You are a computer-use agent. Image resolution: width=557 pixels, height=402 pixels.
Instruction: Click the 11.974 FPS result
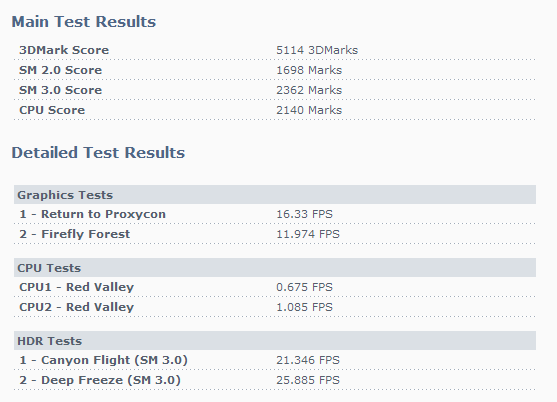point(308,234)
